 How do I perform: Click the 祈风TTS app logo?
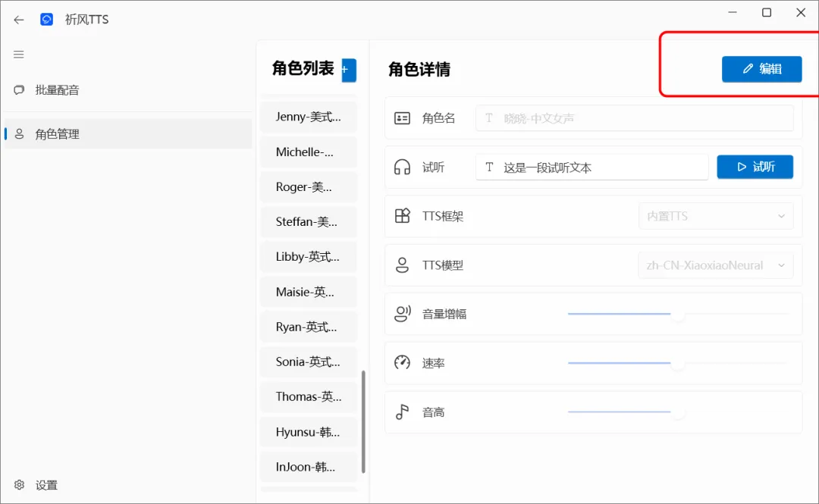point(46,19)
